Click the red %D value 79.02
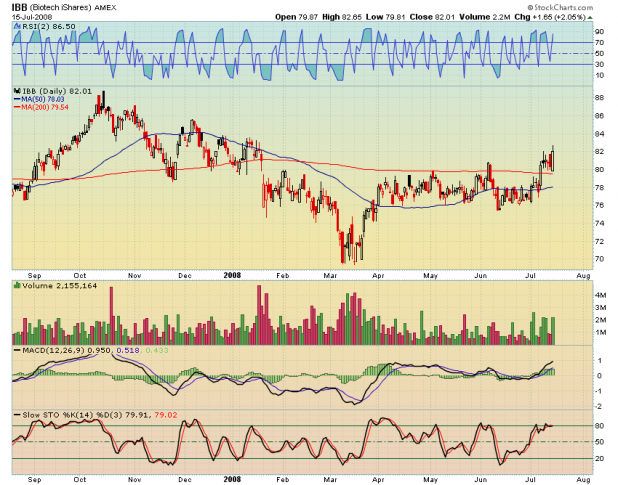Viewport: 618px width, 485px height. (166, 415)
